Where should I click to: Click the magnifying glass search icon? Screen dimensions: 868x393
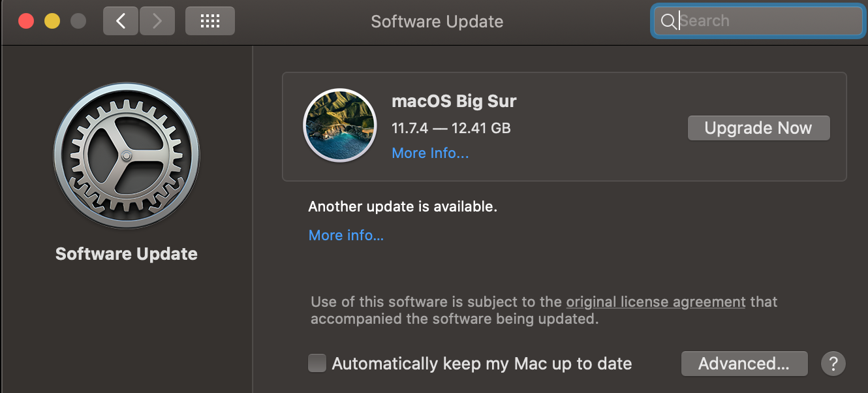(x=668, y=22)
